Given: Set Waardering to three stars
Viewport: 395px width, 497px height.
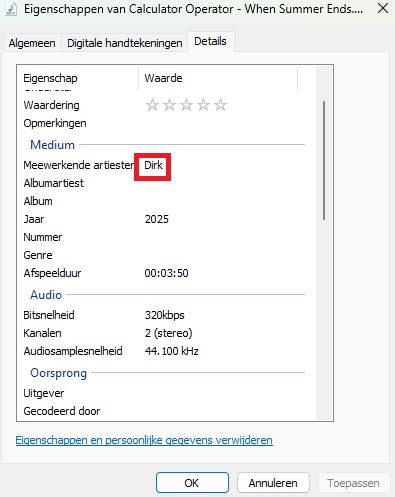Looking at the screenshot, I should point(186,105).
